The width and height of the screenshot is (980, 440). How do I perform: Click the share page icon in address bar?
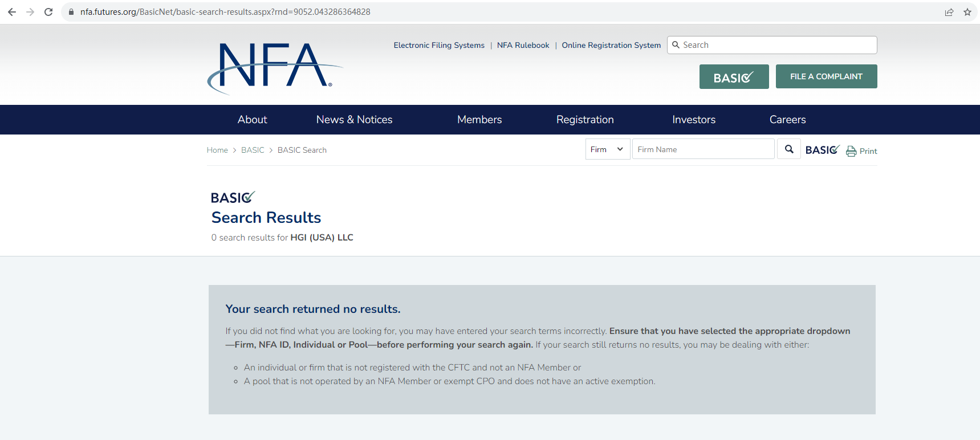[x=949, y=12]
